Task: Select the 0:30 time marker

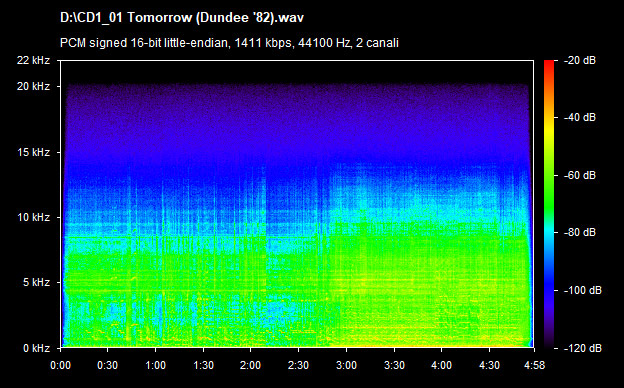Action: point(107,365)
